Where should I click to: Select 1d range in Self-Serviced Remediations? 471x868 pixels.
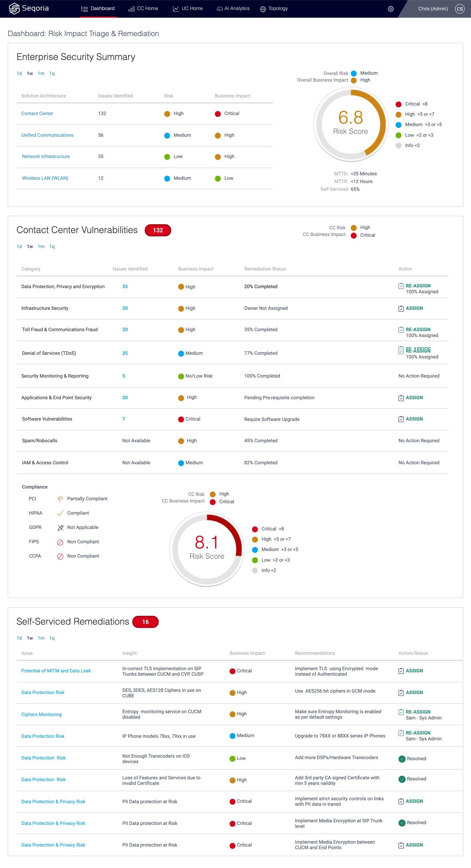point(19,638)
